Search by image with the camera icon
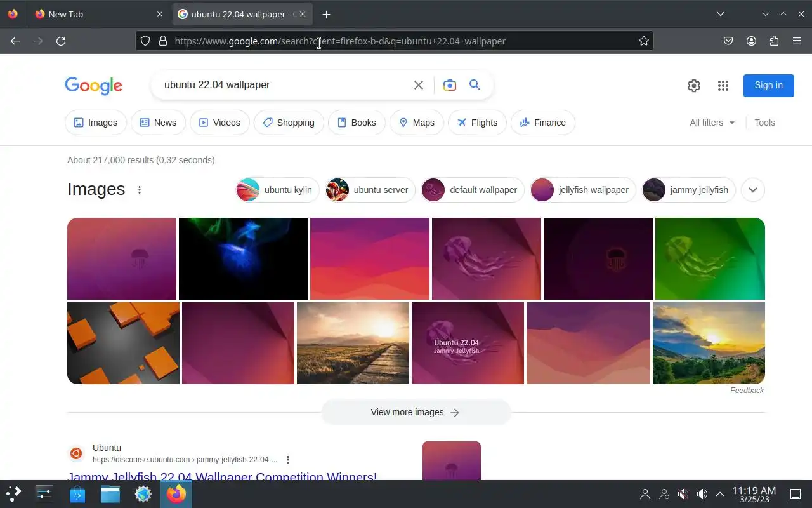 (x=450, y=85)
